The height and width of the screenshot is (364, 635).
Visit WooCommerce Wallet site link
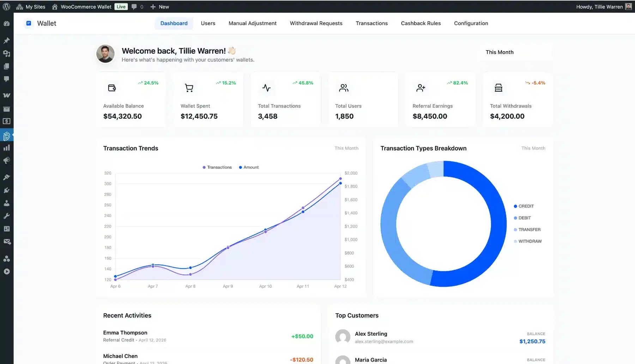coord(81,7)
